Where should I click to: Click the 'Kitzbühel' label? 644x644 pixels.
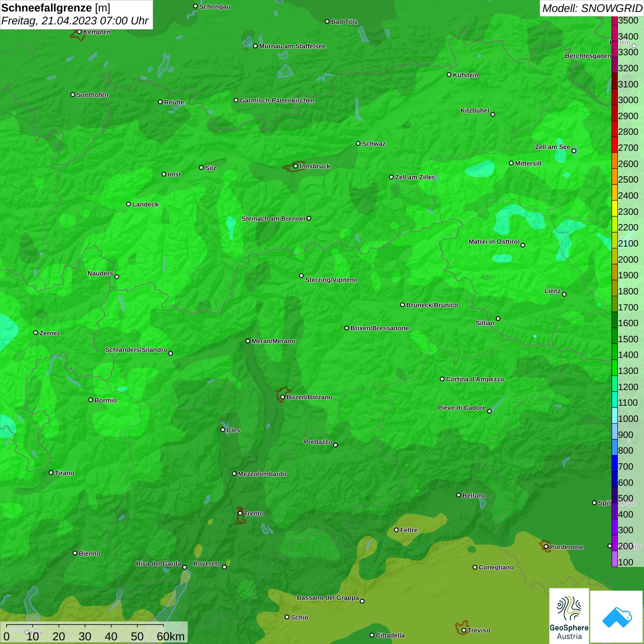pos(475,110)
